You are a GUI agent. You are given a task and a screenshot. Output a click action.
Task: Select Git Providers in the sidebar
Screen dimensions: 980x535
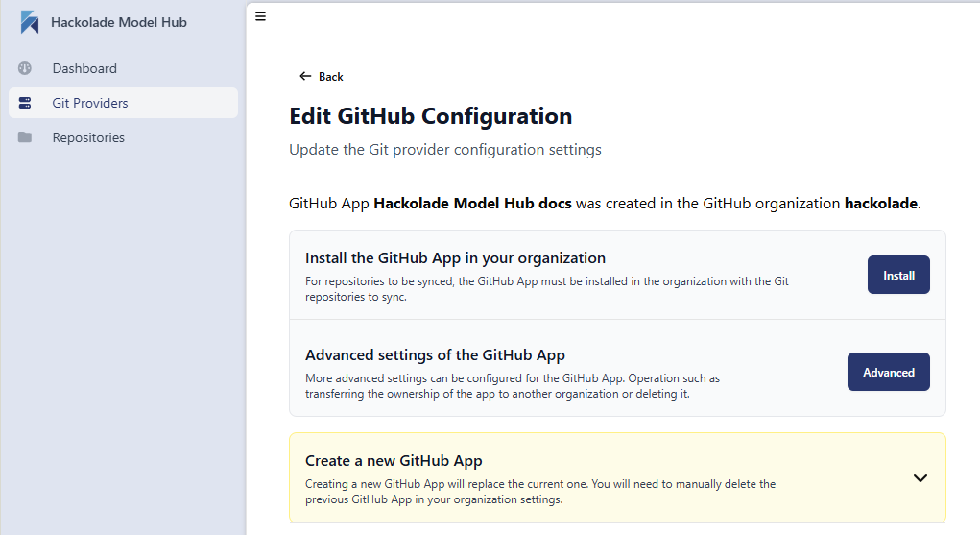click(123, 103)
